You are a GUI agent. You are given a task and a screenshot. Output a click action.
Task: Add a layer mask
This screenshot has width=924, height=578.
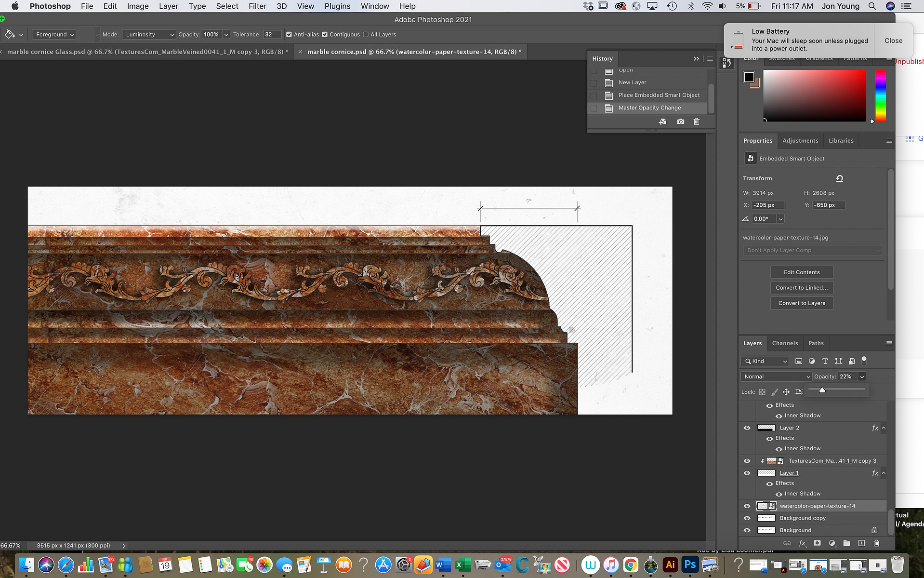coord(817,543)
